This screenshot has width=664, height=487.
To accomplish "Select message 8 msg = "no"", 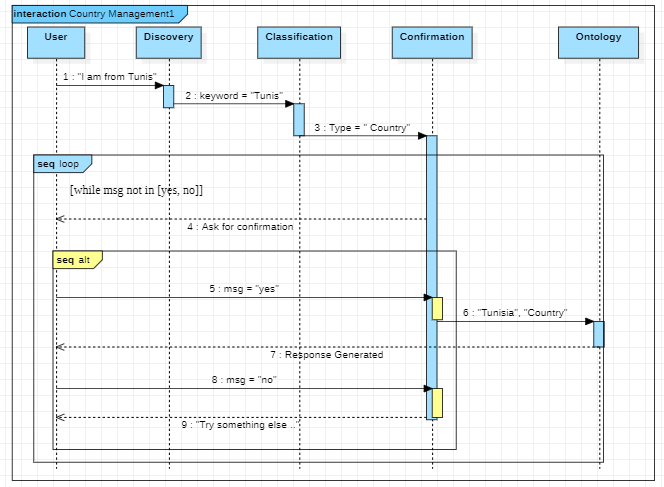I will pos(244,380).
